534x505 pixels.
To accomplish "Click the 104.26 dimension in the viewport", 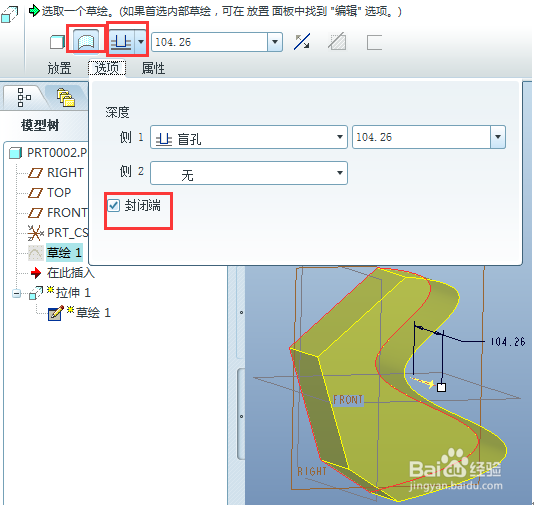I will [x=507, y=342].
